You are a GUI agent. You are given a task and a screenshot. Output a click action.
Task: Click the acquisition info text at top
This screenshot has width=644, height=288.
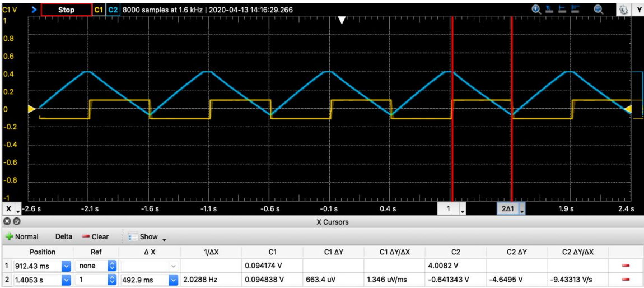(207, 10)
